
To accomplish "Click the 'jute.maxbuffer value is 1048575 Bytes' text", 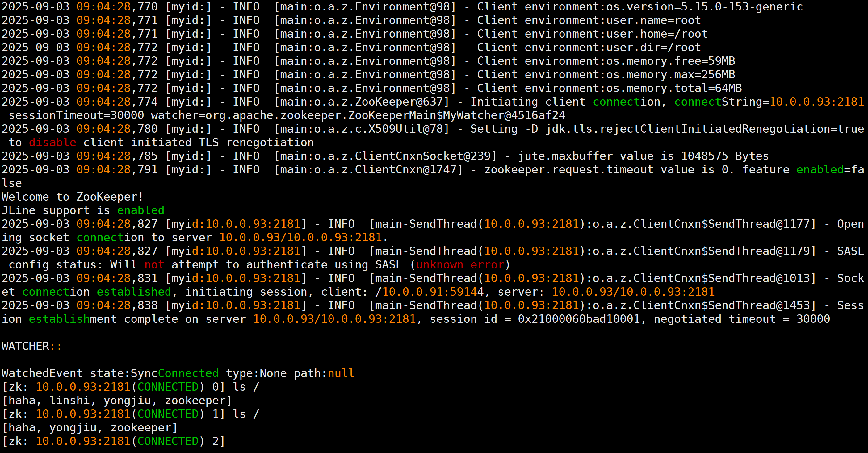I will [x=643, y=156].
